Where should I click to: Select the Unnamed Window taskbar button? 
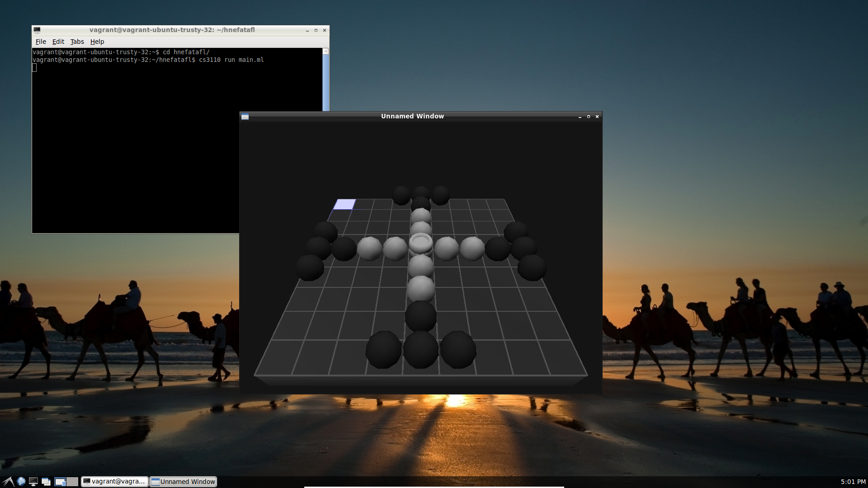(183, 482)
